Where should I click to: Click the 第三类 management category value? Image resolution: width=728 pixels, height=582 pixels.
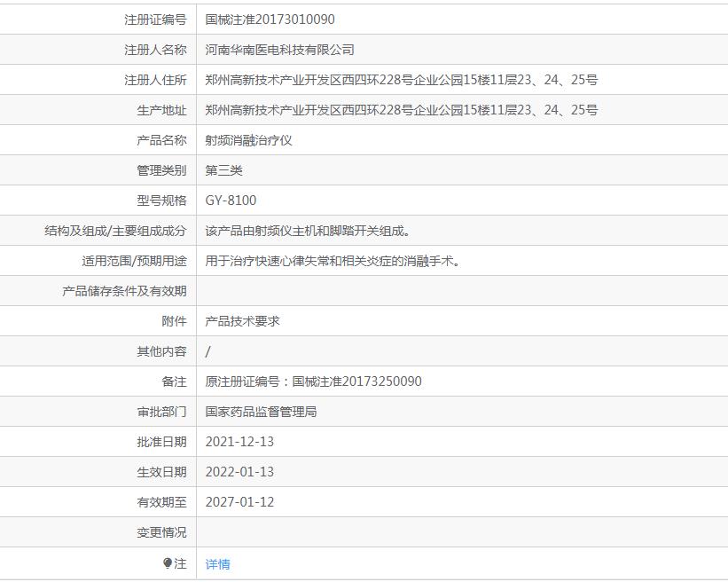click(x=223, y=170)
